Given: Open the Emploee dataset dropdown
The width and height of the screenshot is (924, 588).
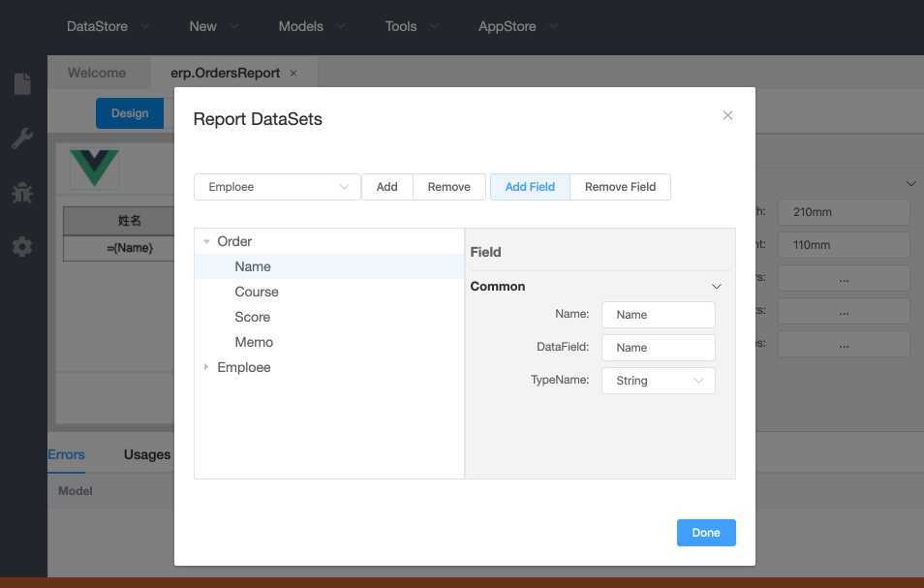Looking at the screenshot, I should [x=277, y=187].
